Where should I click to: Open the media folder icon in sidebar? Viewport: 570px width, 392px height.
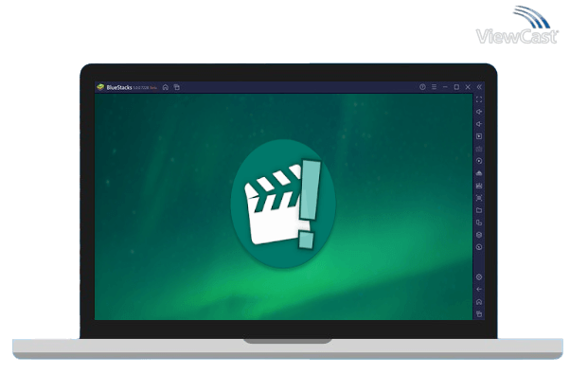pos(479,210)
